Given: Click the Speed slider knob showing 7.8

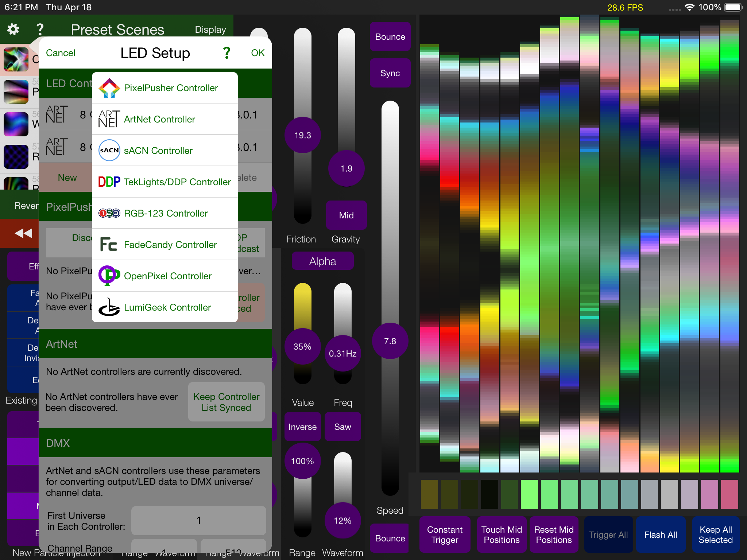Looking at the screenshot, I should pos(390,341).
